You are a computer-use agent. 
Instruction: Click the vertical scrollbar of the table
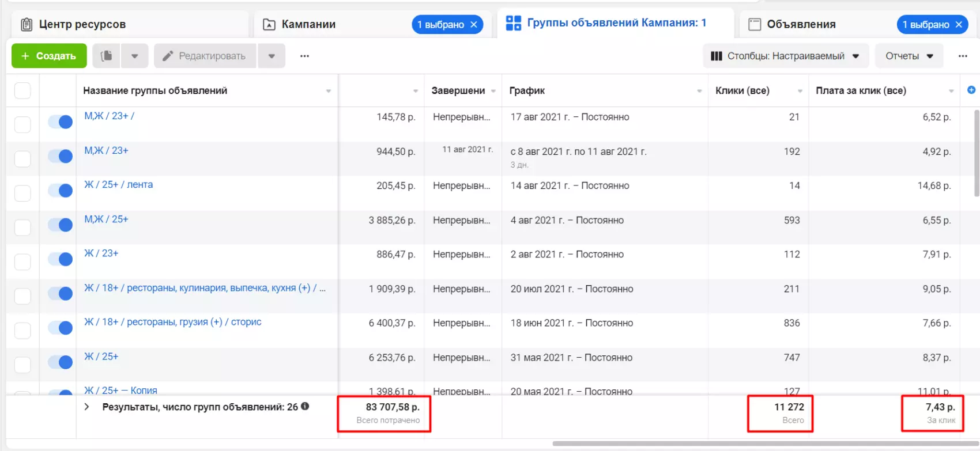pos(977,153)
